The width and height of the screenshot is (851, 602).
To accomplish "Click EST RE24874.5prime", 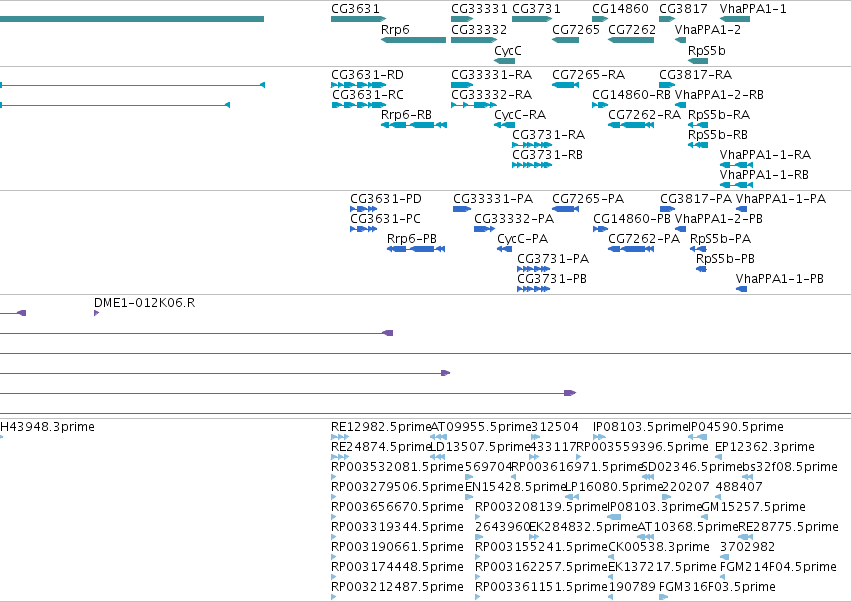I will [x=381, y=446].
